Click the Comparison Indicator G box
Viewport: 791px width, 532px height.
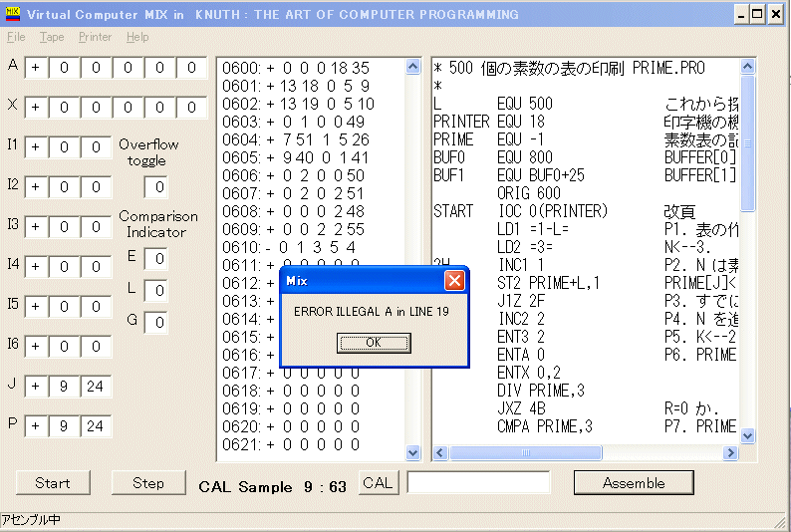pyautogui.click(x=155, y=322)
